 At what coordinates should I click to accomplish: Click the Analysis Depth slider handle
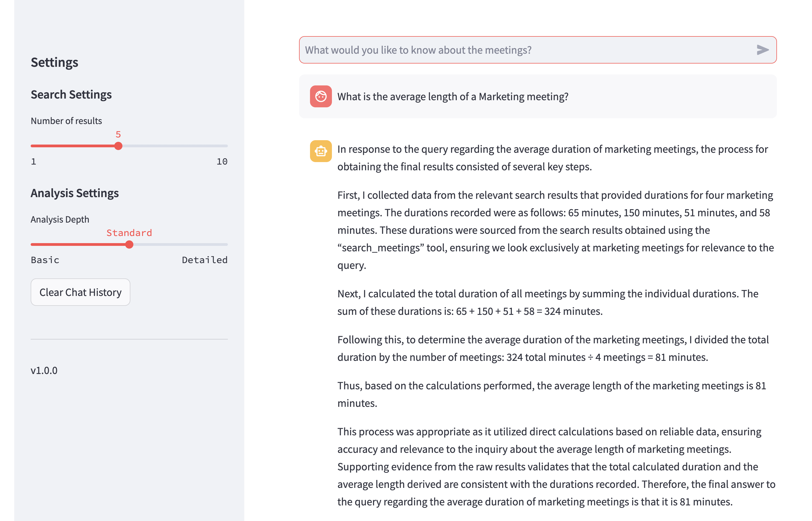point(129,244)
